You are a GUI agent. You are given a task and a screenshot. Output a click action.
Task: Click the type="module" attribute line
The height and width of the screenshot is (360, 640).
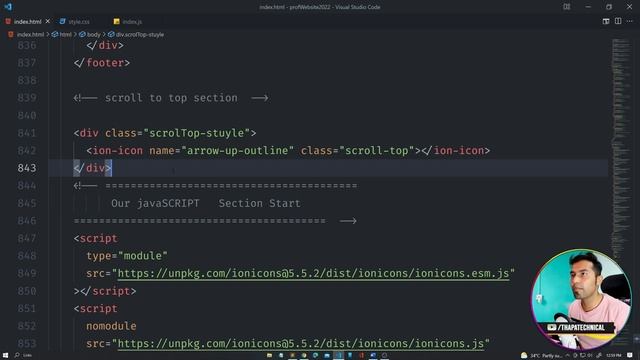(x=127, y=256)
